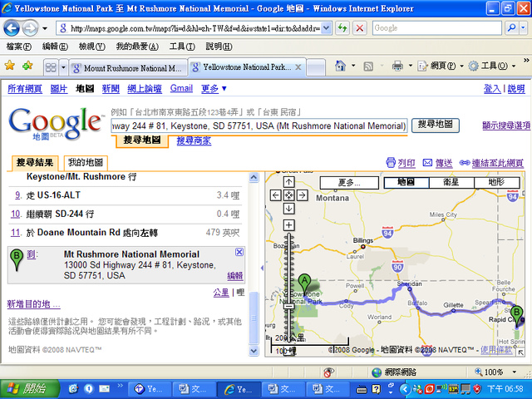The image size is (532, 399).
Task: Click the 搜尋地圖 search button
Action: [436, 125]
